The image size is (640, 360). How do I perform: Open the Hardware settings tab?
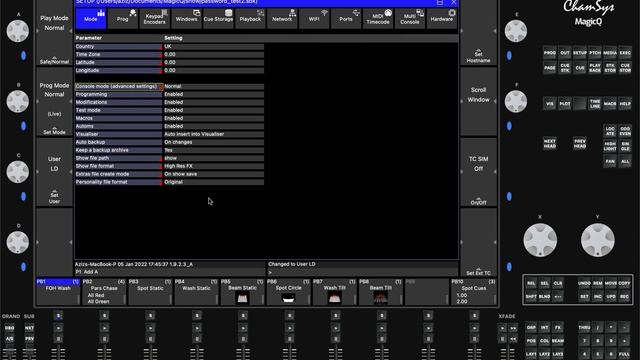[441, 18]
